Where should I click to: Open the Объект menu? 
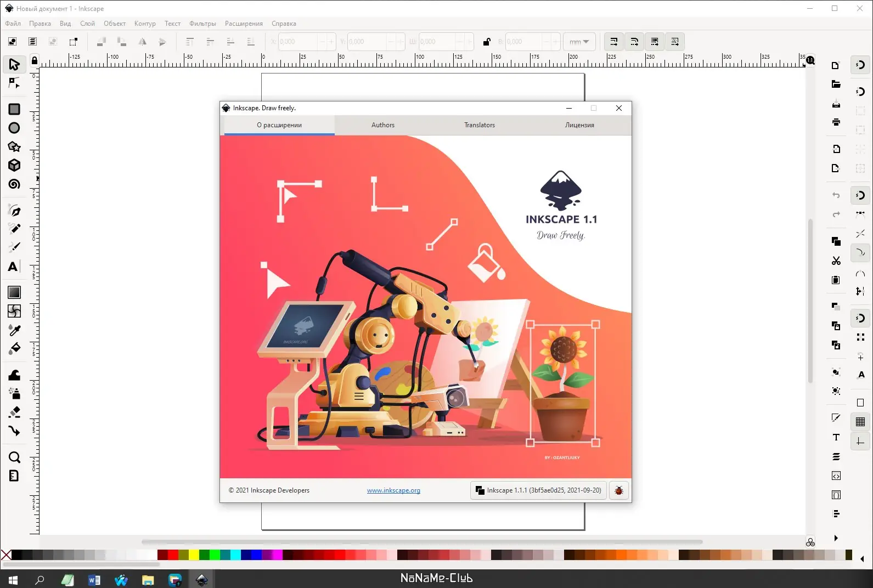point(115,24)
